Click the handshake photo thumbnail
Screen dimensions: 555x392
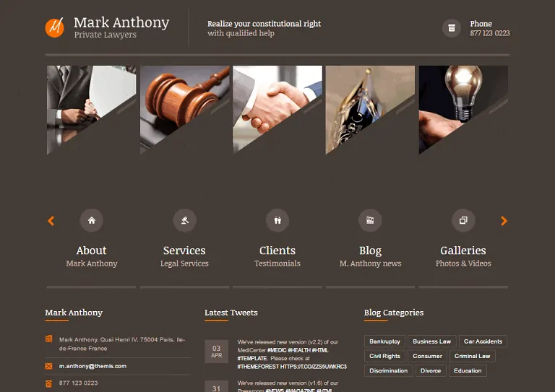click(x=277, y=110)
